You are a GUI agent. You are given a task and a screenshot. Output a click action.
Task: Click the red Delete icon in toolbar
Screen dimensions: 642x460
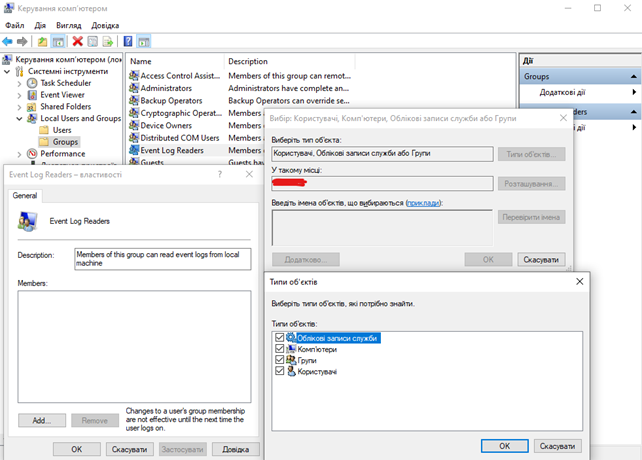(x=78, y=42)
